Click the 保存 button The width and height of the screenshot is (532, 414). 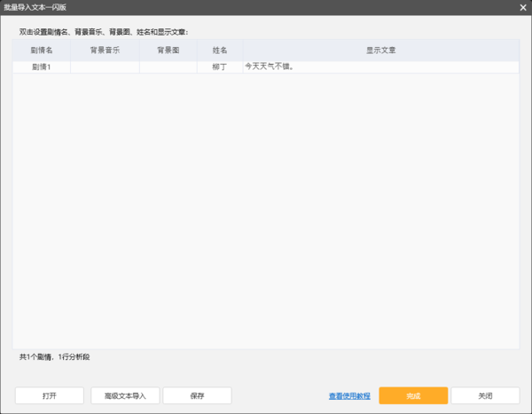(x=197, y=395)
